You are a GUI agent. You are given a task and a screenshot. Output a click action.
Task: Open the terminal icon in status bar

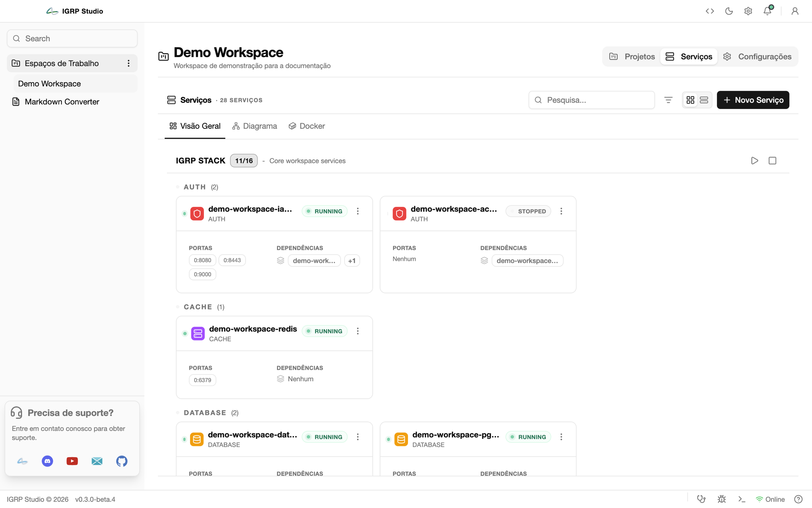[x=742, y=499]
